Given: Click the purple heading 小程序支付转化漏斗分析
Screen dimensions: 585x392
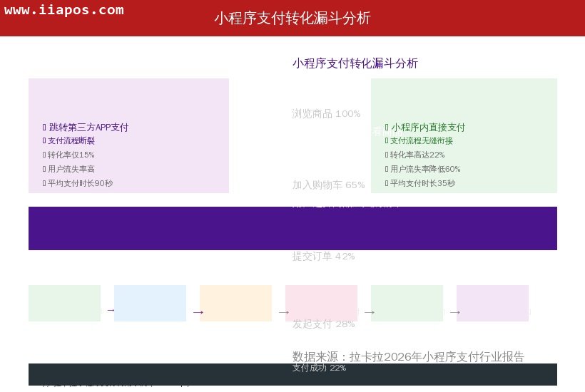Looking at the screenshot, I should pos(355,63).
